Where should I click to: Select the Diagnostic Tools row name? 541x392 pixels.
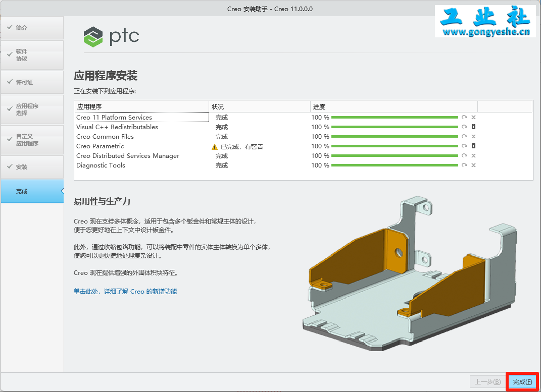point(101,165)
